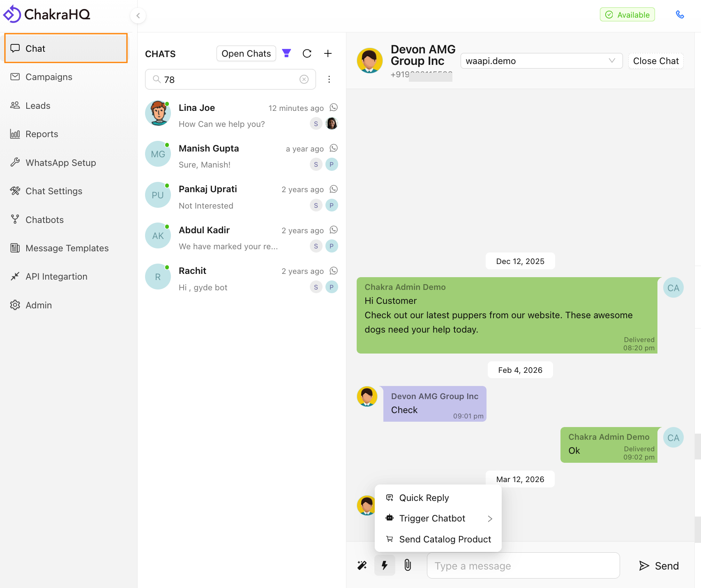
Task: Click the attachment paperclip icon
Action: (408, 565)
